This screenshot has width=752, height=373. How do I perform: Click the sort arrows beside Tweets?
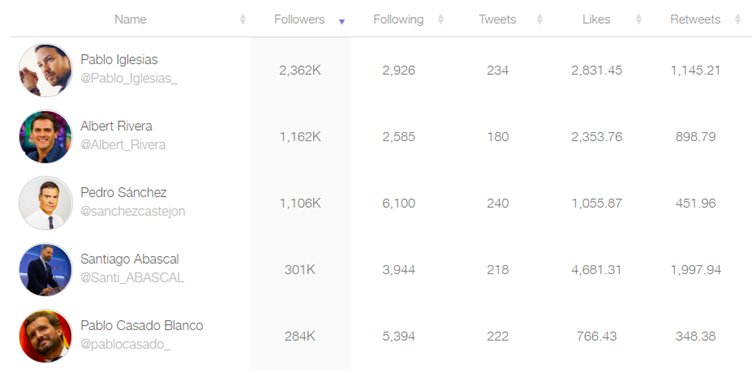(540, 19)
